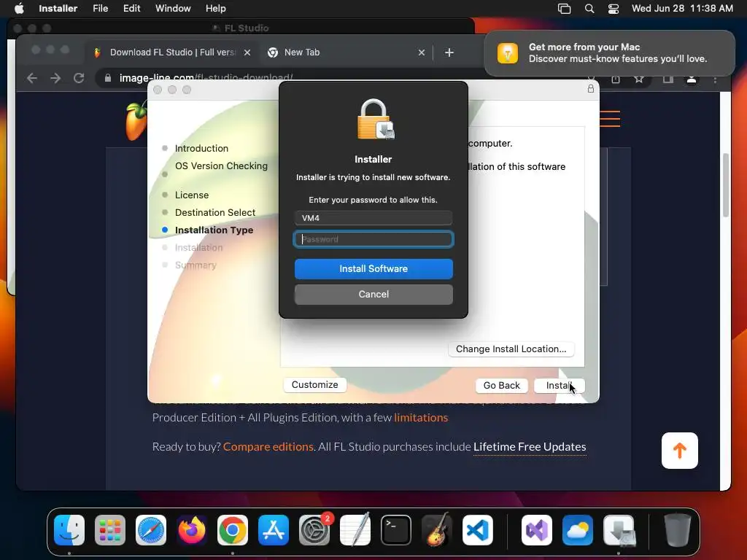Open Terminal from the Dock
The width and height of the screenshot is (747, 560).
point(396,530)
